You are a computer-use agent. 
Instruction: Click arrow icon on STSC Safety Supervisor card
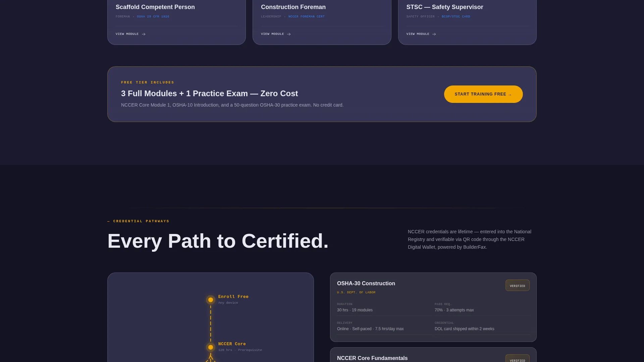tap(434, 34)
